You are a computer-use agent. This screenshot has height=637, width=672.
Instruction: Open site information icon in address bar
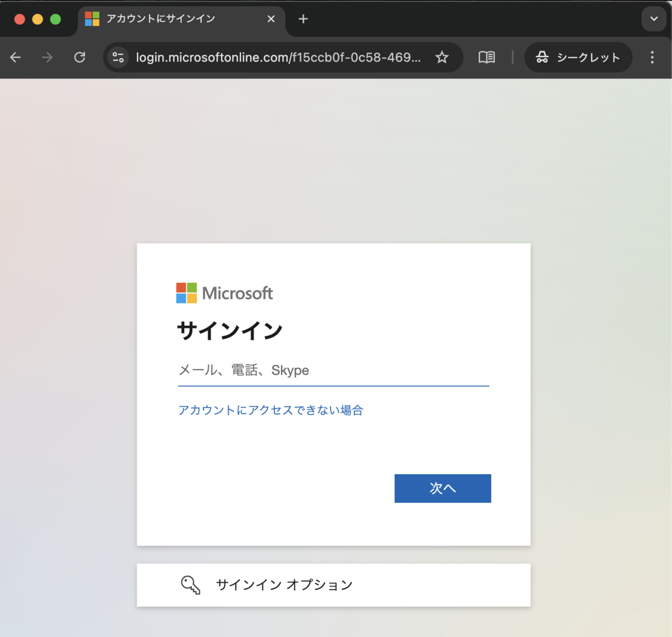click(118, 57)
